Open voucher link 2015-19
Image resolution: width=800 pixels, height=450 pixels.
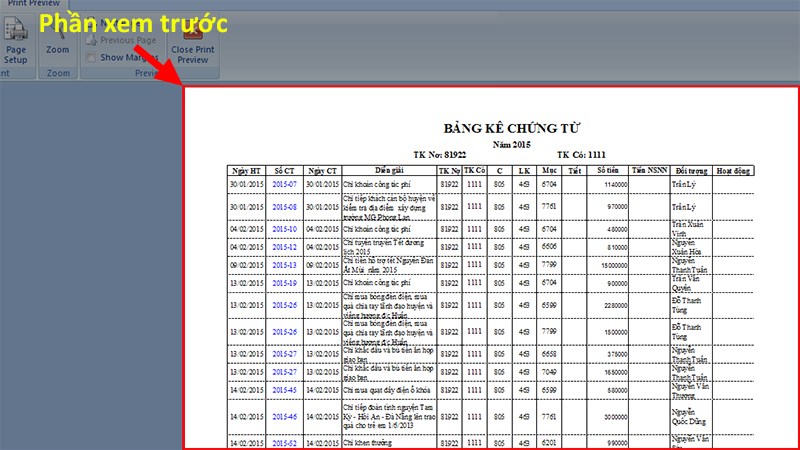coord(284,283)
